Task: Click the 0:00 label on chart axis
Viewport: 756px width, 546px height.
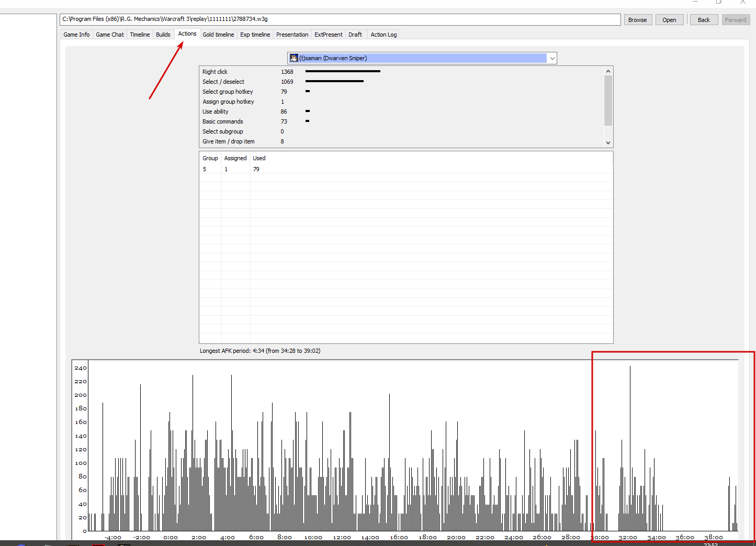Action: [x=171, y=537]
